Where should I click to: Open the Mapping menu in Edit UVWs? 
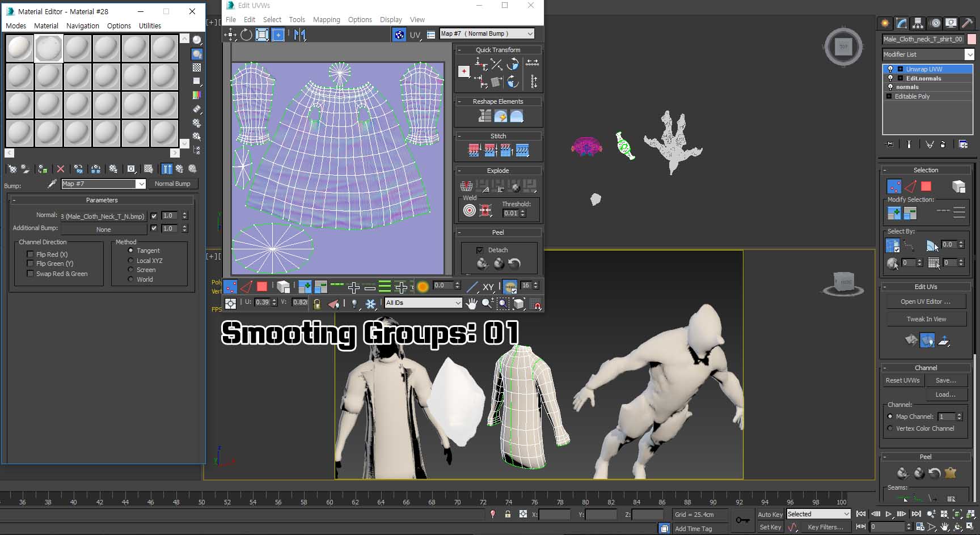327,19
